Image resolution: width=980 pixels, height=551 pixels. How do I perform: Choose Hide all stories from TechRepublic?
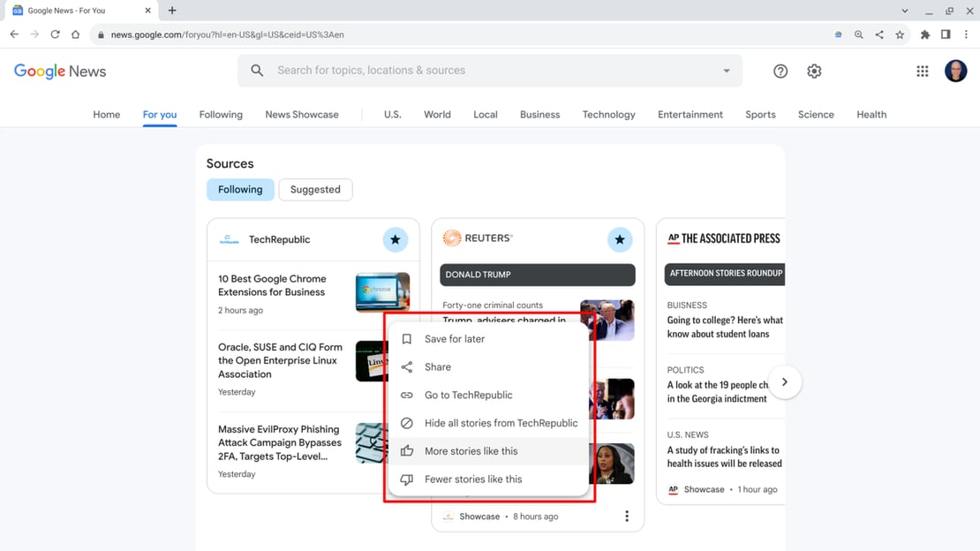(501, 423)
